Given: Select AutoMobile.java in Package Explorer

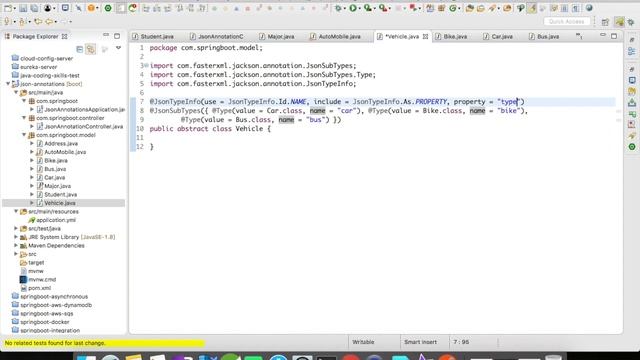Looking at the screenshot, I should (x=65, y=152).
